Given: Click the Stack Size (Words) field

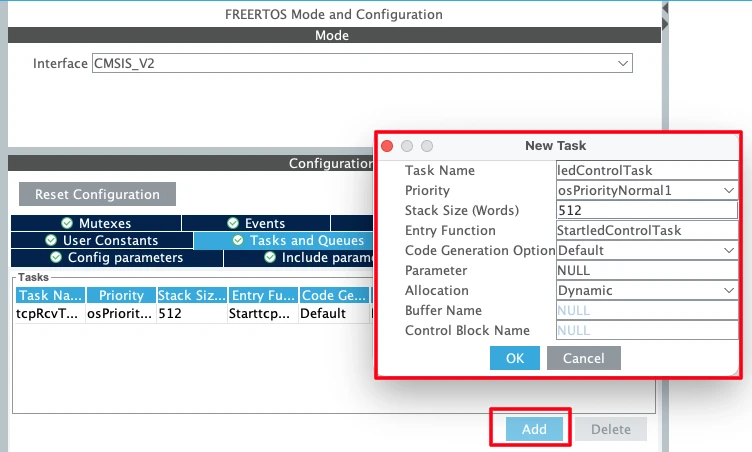Looking at the screenshot, I should coord(647,210).
